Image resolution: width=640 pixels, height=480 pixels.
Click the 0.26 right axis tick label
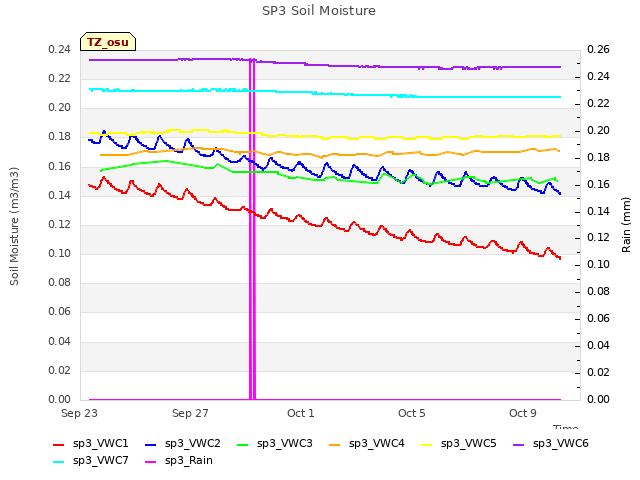click(x=598, y=49)
